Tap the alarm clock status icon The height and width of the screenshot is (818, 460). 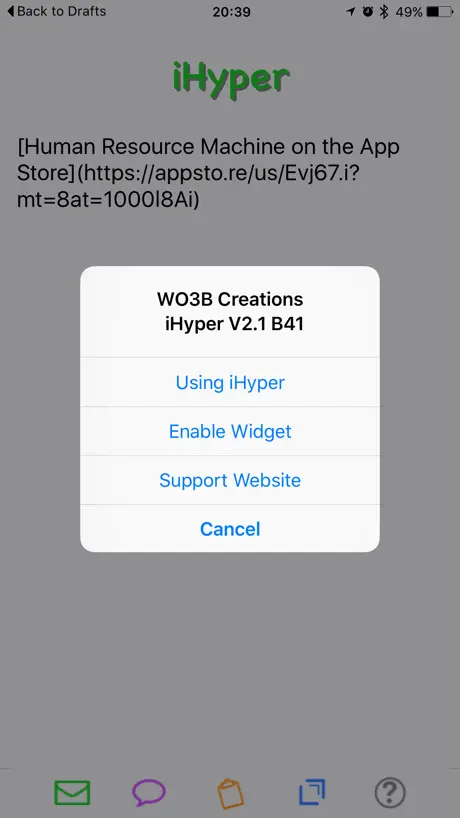[368, 11]
